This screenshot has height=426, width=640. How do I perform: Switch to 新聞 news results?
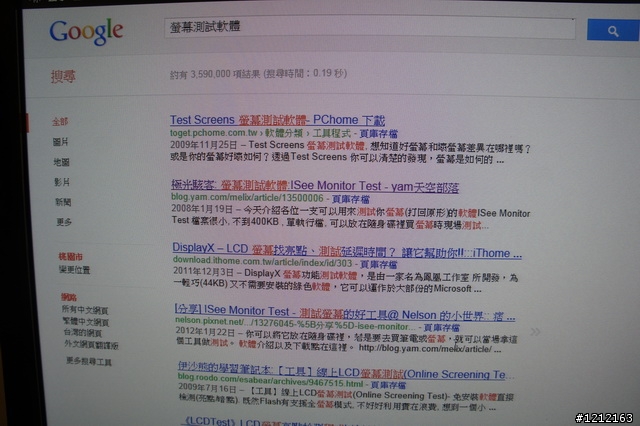63,202
